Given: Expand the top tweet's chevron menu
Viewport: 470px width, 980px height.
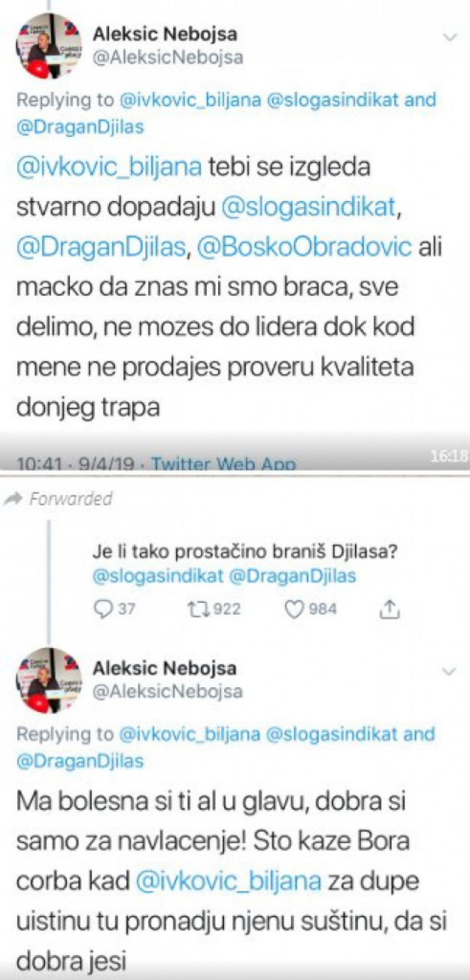Looking at the screenshot, I should [450, 37].
